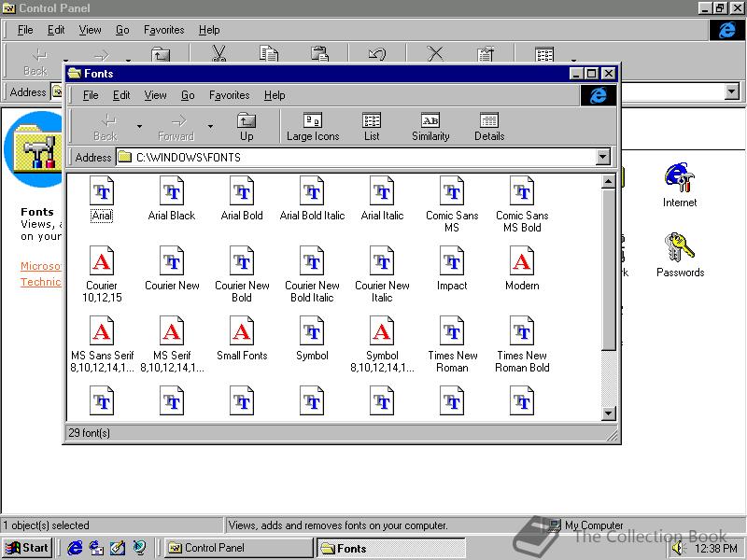The image size is (747, 560).
Task: Click Delete X icon in Control Panel toolbar
Action: click(x=434, y=54)
